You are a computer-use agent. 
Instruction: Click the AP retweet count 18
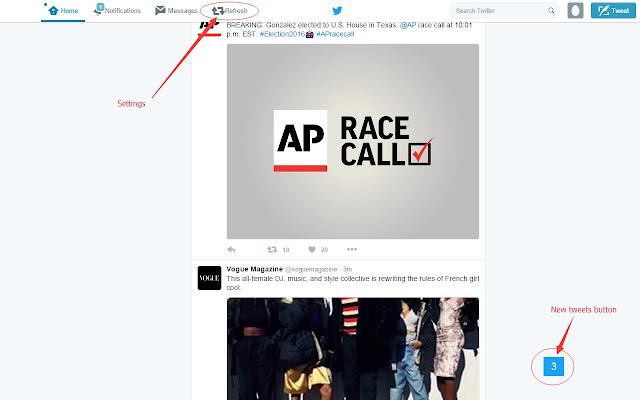pyautogui.click(x=286, y=250)
